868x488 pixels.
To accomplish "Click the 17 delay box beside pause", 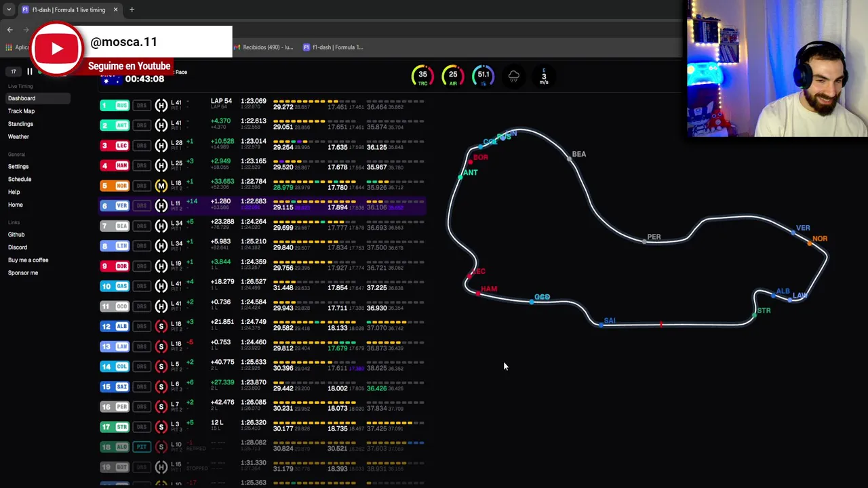I will tap(13, 71).
